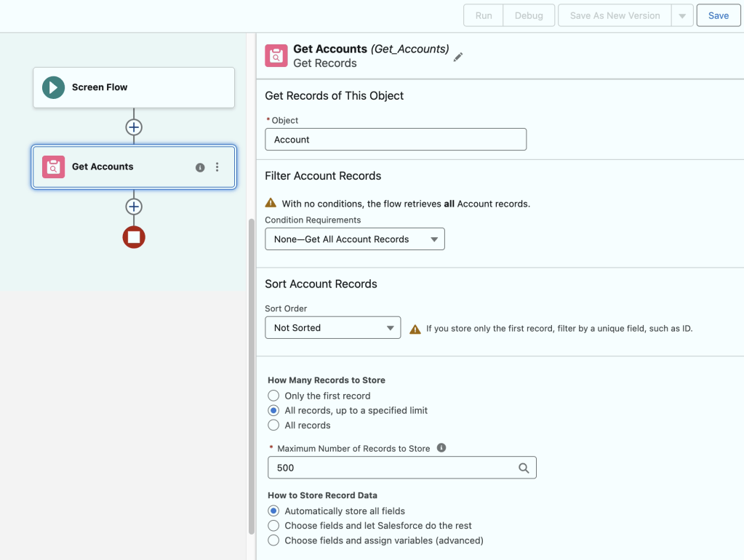744x560 pixels.
Task: Choose fields and assign variables (advanced)
Action: pos(273,540)
